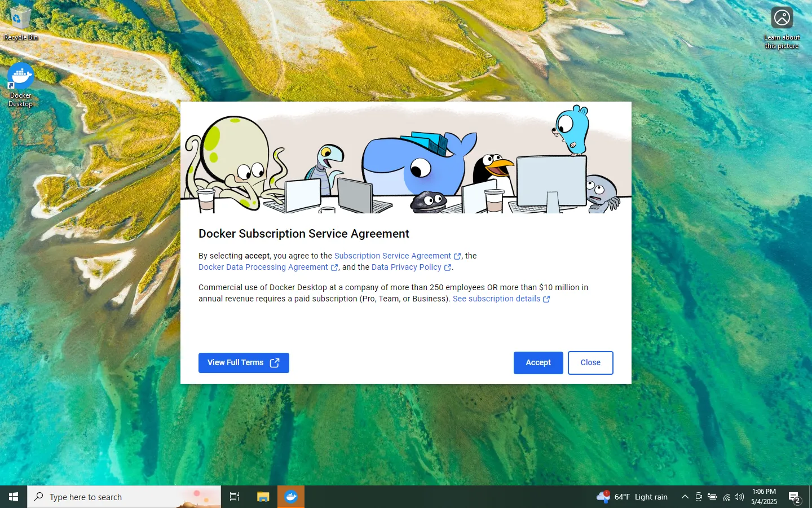Accept the Docker Subscription Service Agreement
This screenshot has height=508, width=812.
(537, 362)
